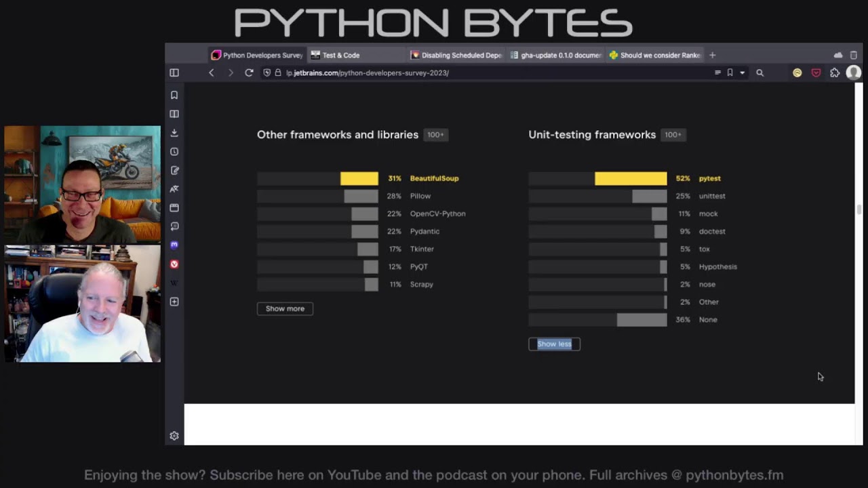Open browser settings gear icon
This screenshot has width=868, height=488.
click(x=174, y=436)
